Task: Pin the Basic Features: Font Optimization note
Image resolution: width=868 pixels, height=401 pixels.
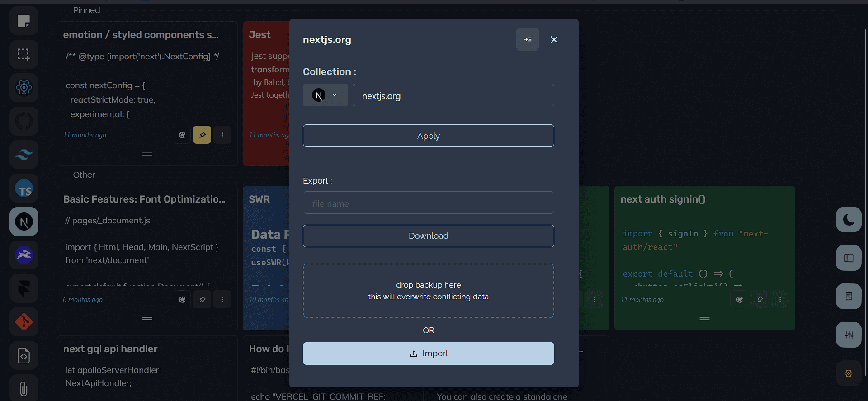Action: (202, 299)
